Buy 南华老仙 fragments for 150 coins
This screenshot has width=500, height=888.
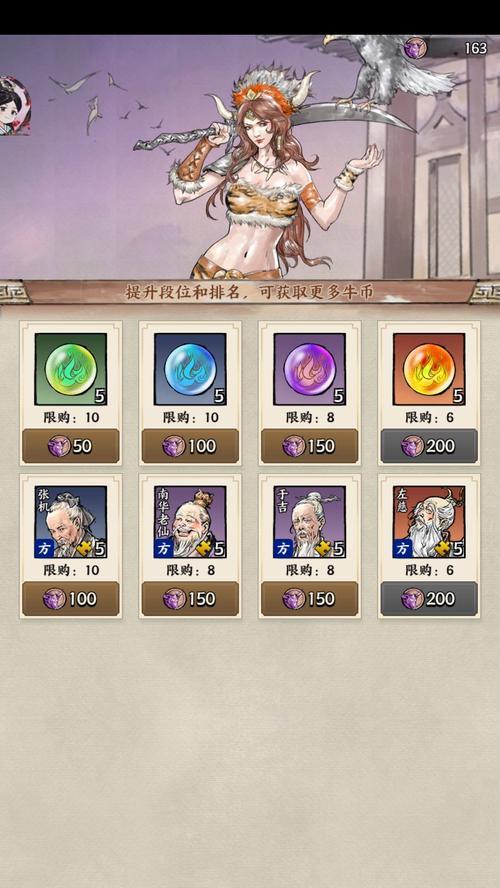(x=190, y=599)
